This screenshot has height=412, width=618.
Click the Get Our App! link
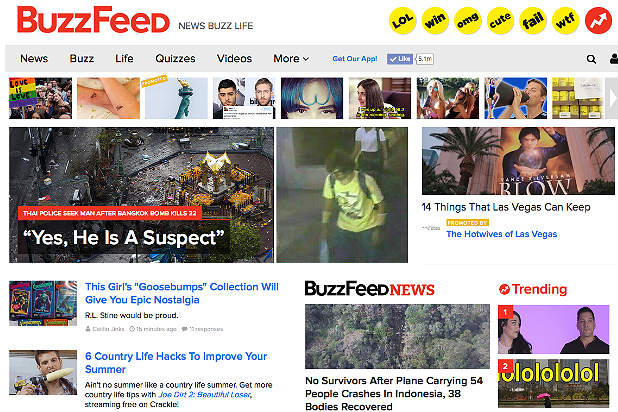click(x=355, y=59)
